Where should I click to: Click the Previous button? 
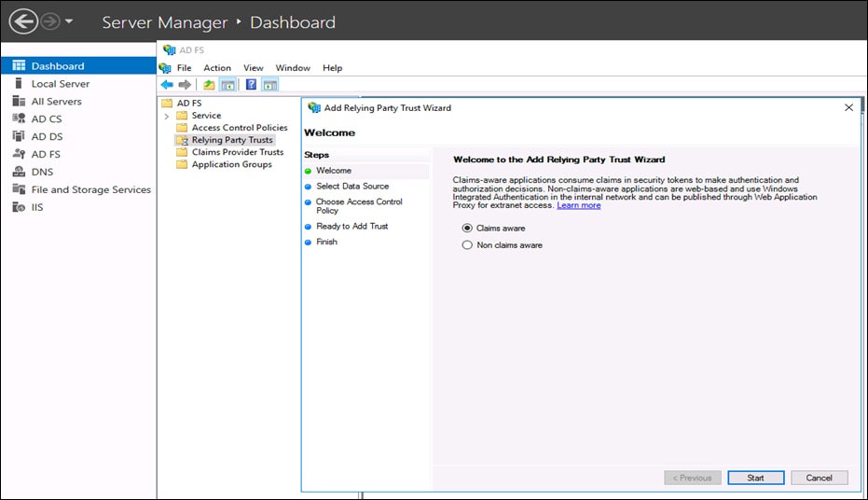pyautogui.click(x=693, y=478)
